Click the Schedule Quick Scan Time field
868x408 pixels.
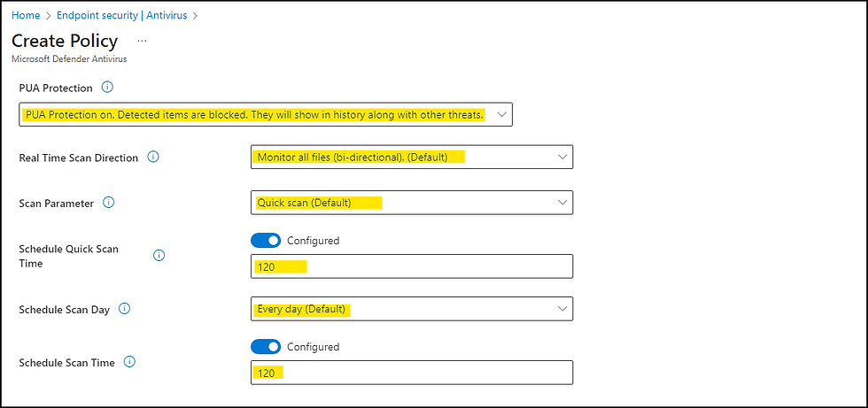(x=412, y=266)
